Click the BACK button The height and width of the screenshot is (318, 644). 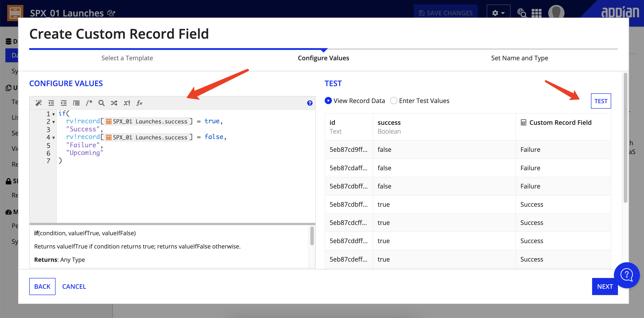(42, 287)
